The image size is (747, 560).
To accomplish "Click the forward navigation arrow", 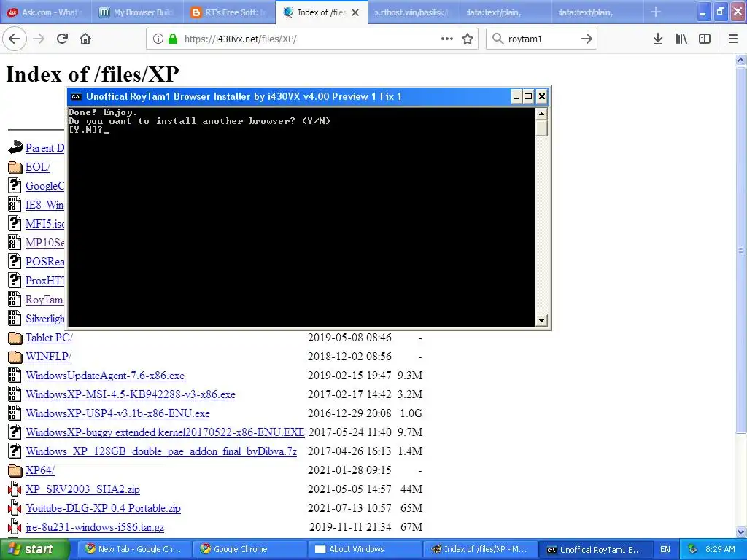I will [x=39, y=39].
